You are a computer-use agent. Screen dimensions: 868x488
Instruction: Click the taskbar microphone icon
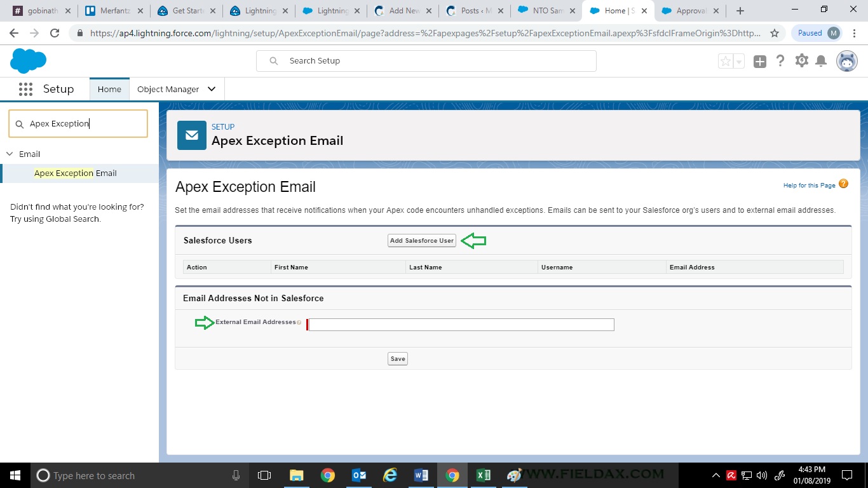coord(236,475)
